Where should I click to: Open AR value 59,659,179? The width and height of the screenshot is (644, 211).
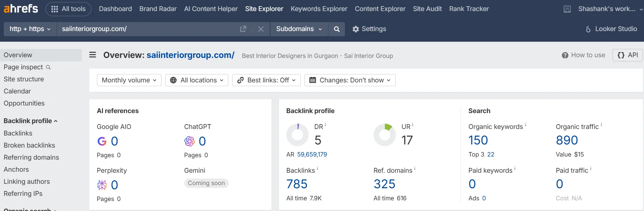(312, 155)
